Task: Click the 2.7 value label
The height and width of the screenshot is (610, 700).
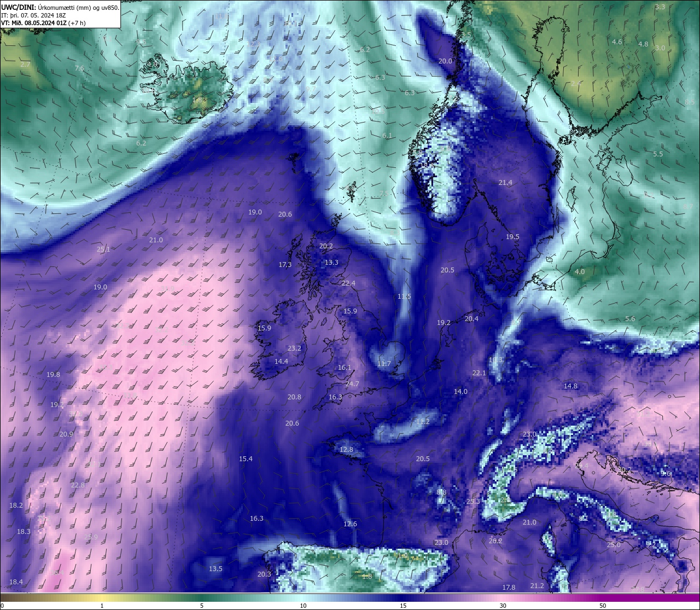Action: point(25,64)
